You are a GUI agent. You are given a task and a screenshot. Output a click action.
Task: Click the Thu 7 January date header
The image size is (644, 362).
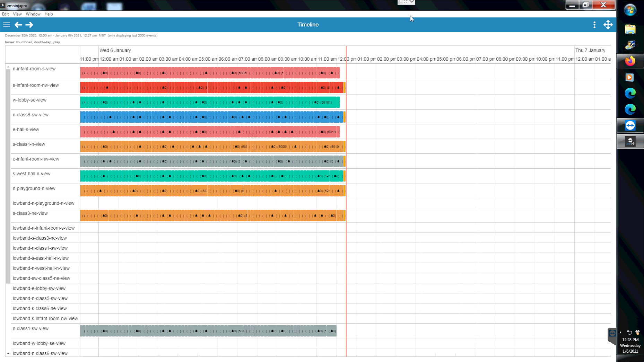click(590, 50)
